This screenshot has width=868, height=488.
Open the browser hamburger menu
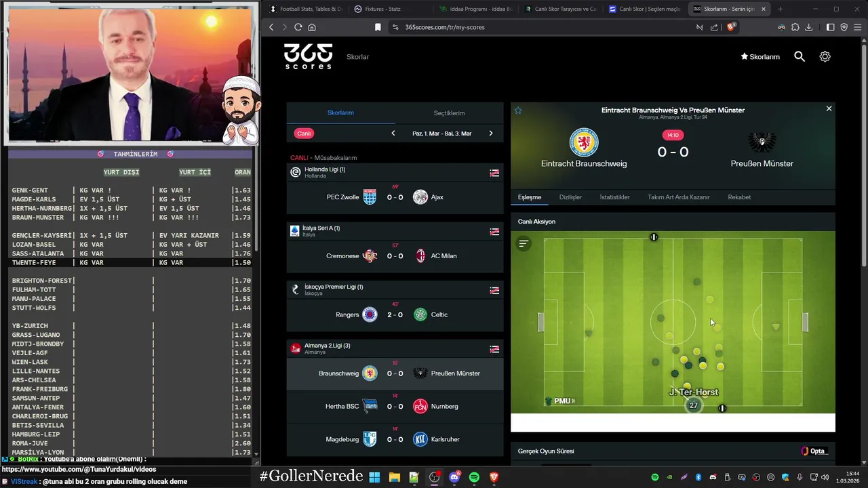click(x=858, y=27)
